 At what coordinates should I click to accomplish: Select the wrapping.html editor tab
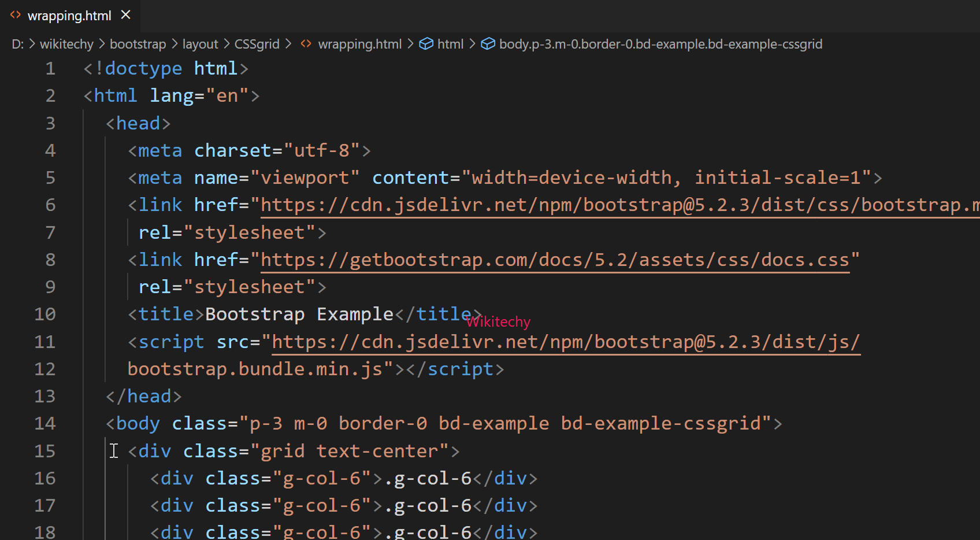pyautogui.click(x=69, y=16)
